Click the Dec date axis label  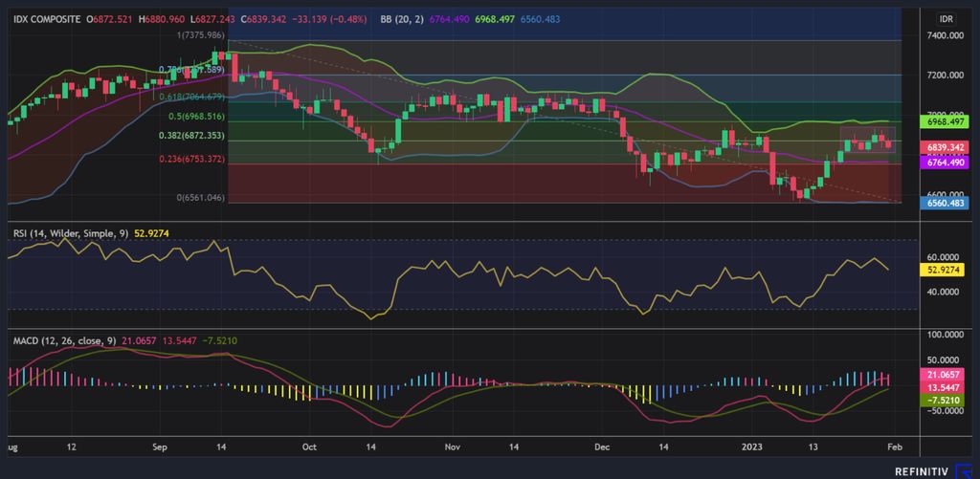pyautogui.click(x=601, y=447)
